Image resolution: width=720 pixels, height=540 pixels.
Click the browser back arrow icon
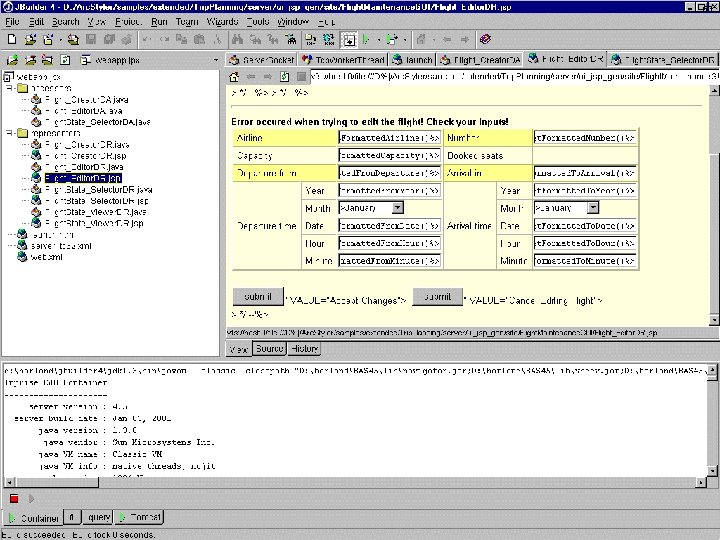(x=252, y=76)
